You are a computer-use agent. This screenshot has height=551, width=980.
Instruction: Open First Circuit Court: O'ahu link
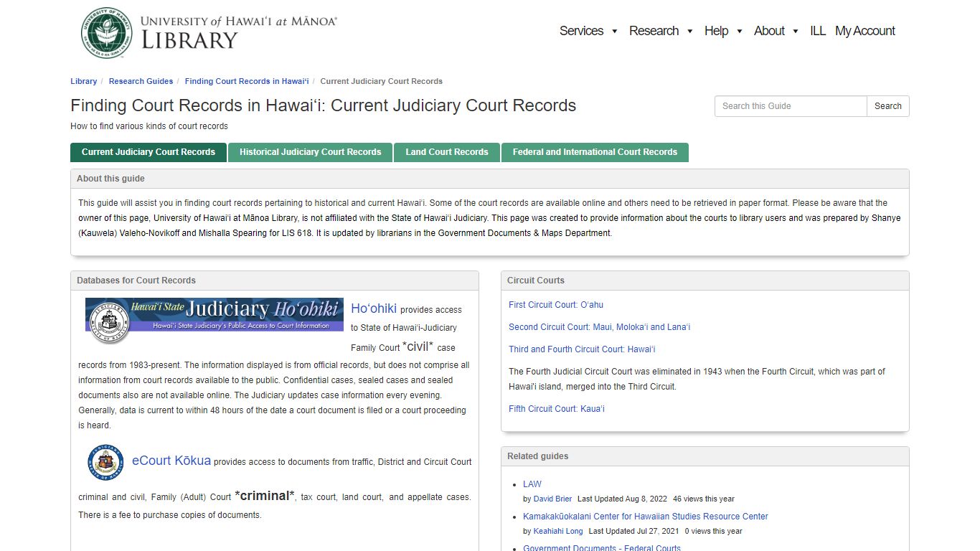pyautogui.click(x=556, y=305)
